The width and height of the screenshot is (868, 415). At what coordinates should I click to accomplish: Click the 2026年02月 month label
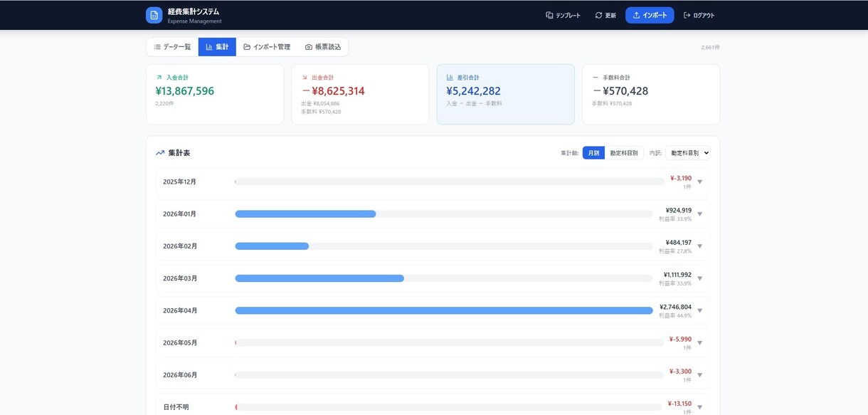180,246
